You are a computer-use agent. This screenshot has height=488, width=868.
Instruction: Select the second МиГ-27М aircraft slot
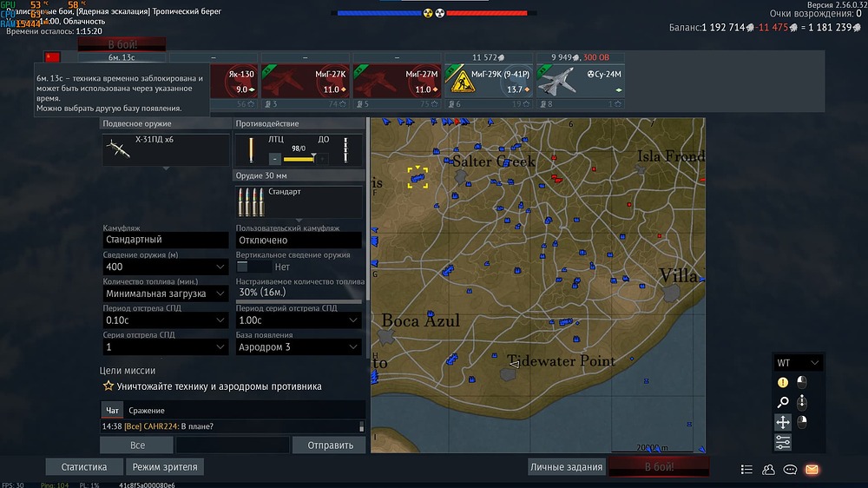pos(397,82)
